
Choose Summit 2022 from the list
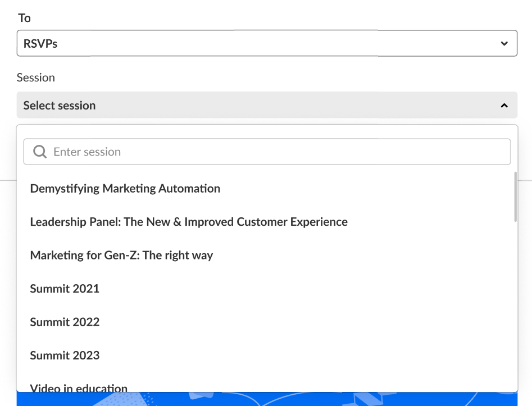click(x=65, y=322)
